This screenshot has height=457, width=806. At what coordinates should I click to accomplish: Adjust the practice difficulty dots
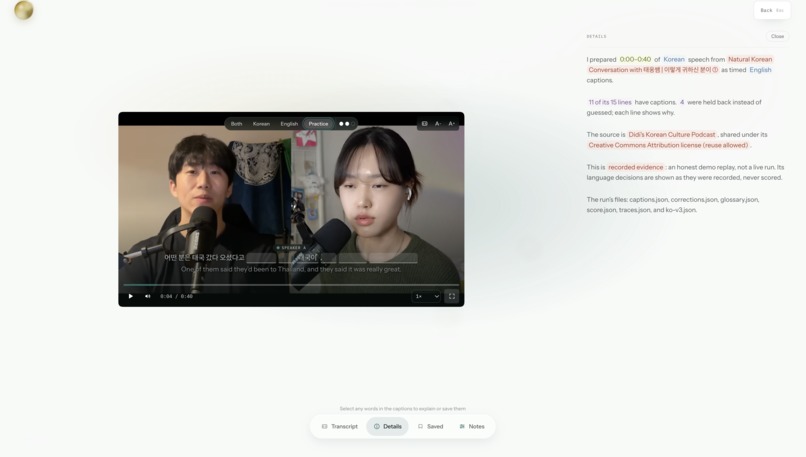(345, 123)
